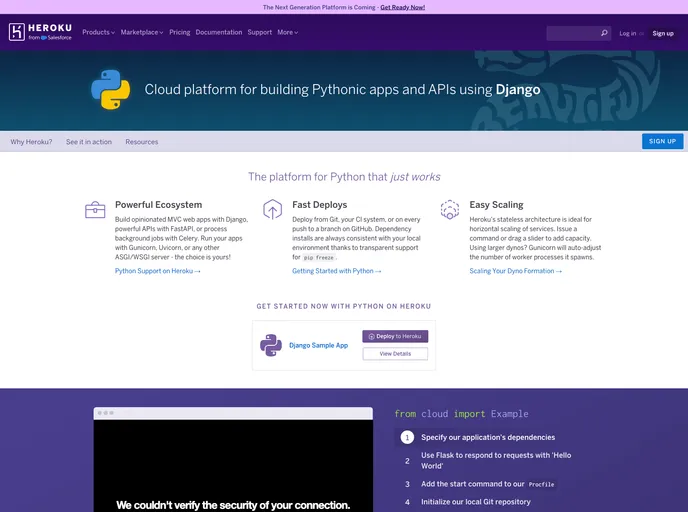Click the Deploy to Heroku button
This screenshot has width=688, height=512.
395,336
